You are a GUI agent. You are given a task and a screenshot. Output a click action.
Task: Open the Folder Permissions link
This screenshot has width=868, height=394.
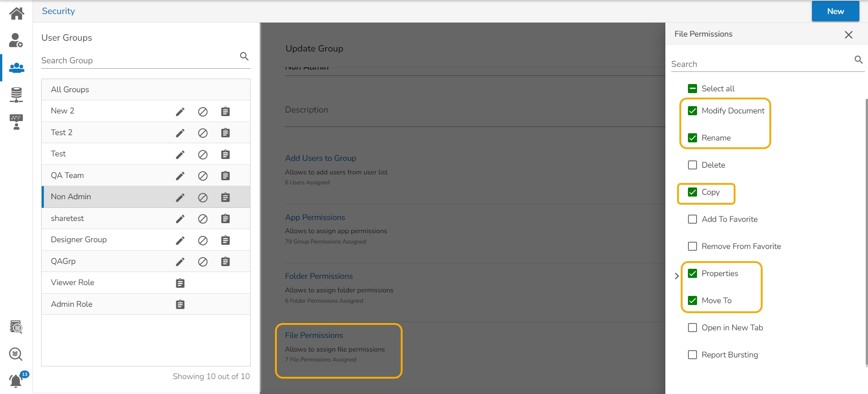click(318, 276)
